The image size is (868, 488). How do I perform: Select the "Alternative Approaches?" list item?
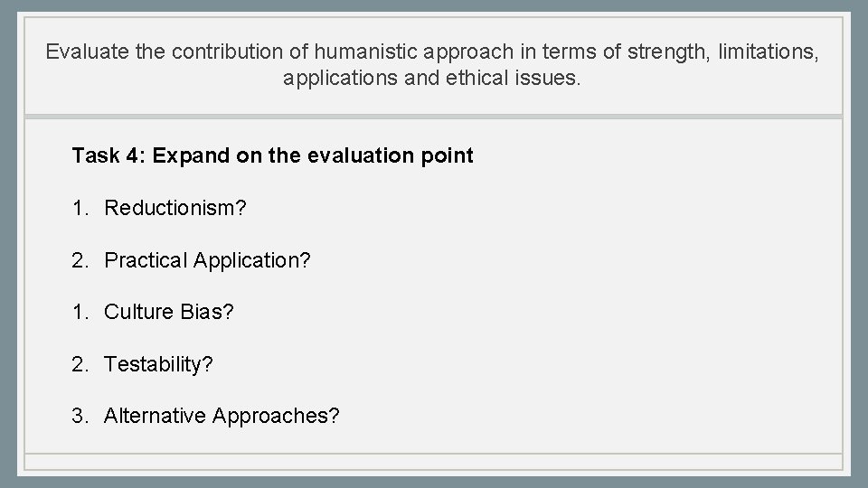pos(222,416)
